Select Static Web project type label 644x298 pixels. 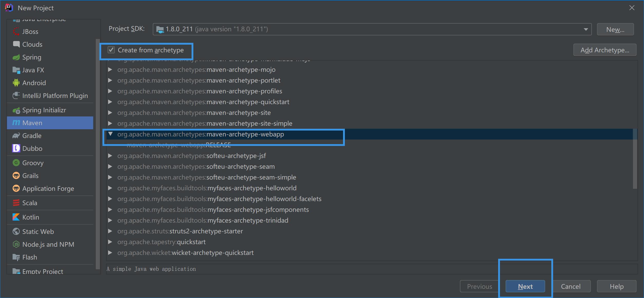coord(38,232)
